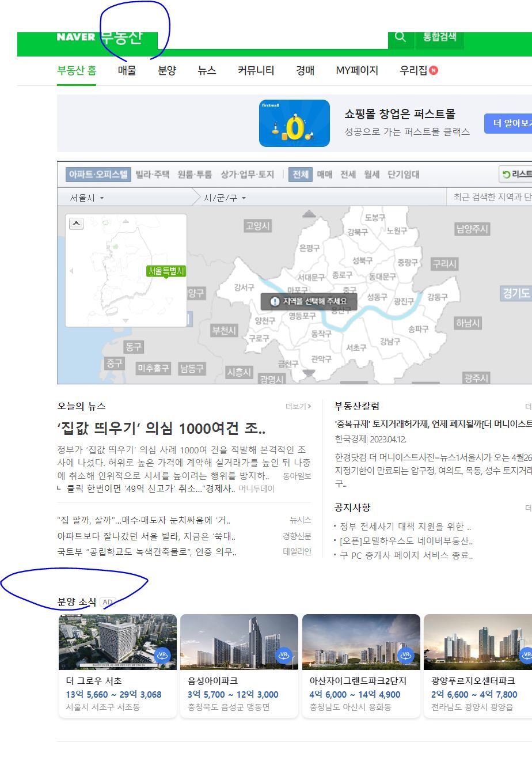Select 원룸·투룸 property type
This screenshot has width=532, height=776.
pyautogui.click(x=195, y=174)
